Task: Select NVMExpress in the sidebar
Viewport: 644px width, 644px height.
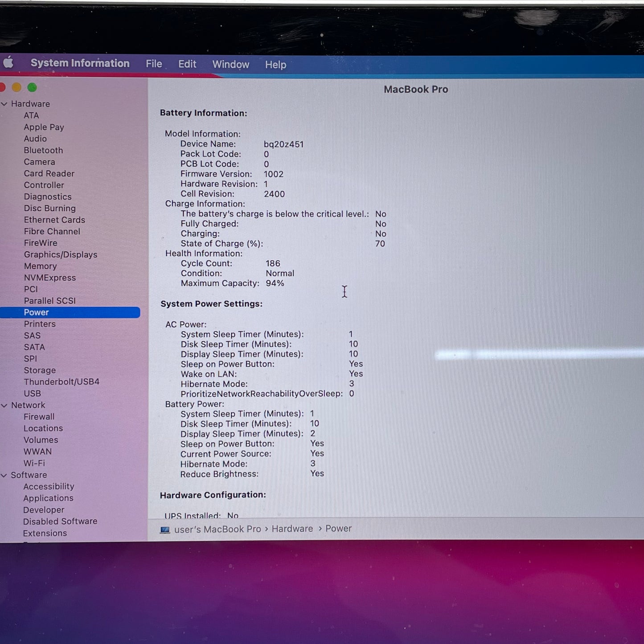Action: click(x=50, y=278)
